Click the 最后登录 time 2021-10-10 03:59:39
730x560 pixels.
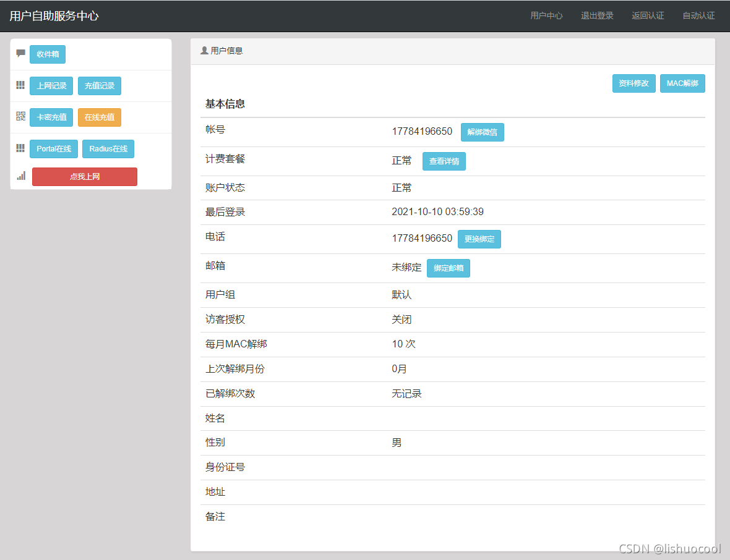click(x=437, y=212)
